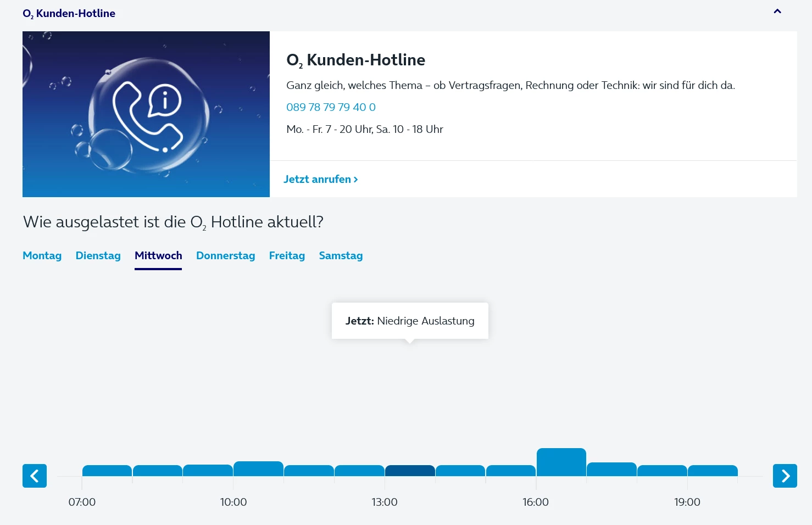Switch to the Dienstag tab
The image size is (812, 525).
[x=98, y=255]
